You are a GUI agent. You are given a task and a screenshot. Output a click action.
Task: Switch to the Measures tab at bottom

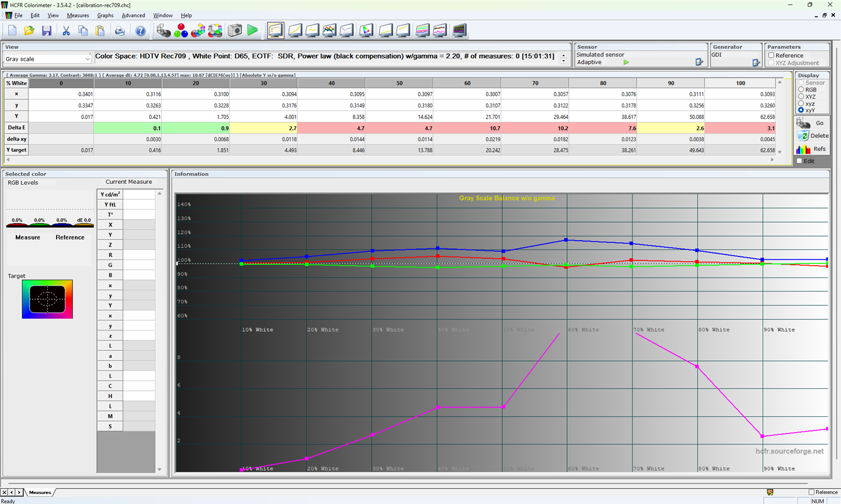(40, 492)
